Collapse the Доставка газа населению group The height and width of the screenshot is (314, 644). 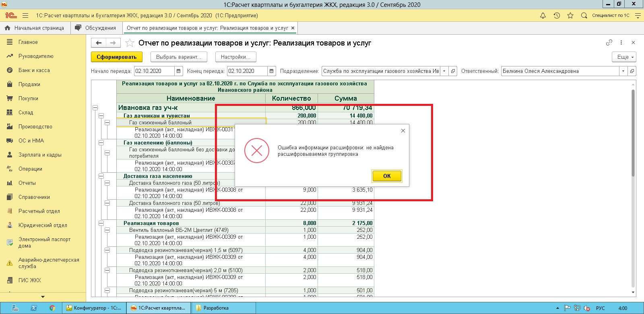point(101,176)
